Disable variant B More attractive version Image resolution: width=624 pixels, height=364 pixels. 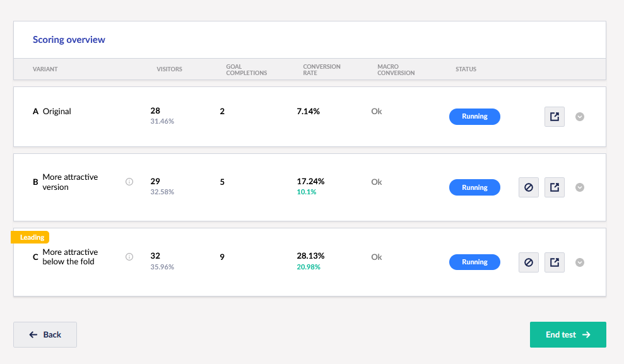coord(529,187)
